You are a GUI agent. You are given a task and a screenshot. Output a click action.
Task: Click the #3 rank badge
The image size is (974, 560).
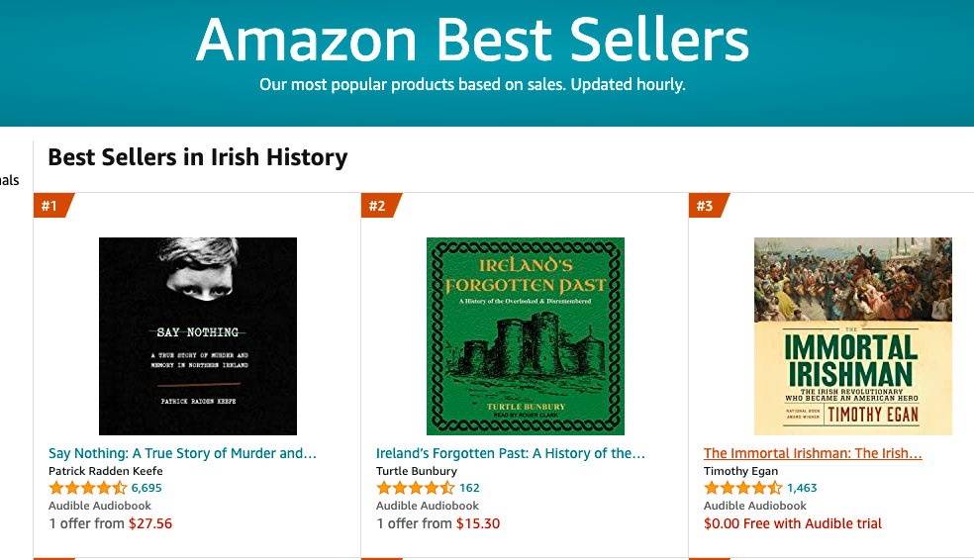pos(706,206)
